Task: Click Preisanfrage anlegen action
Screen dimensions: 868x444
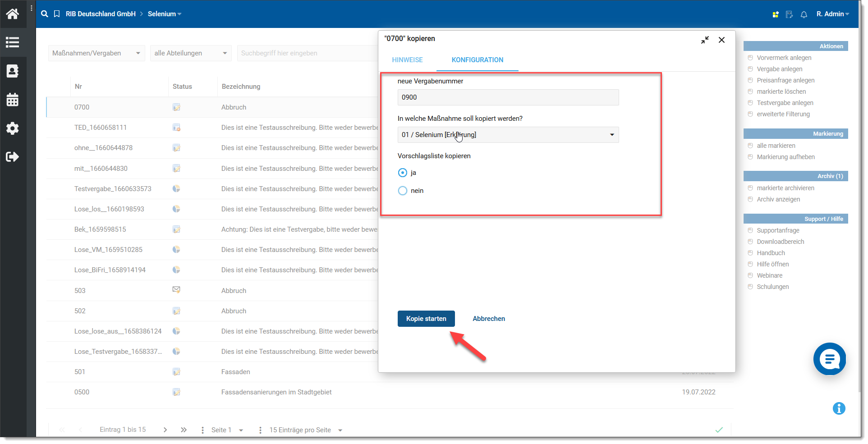Action: (x=785, y=80)
